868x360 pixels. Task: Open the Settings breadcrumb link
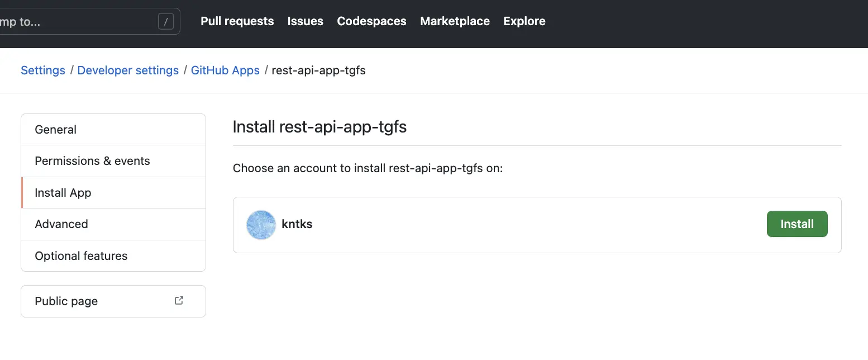coord(42,70)
